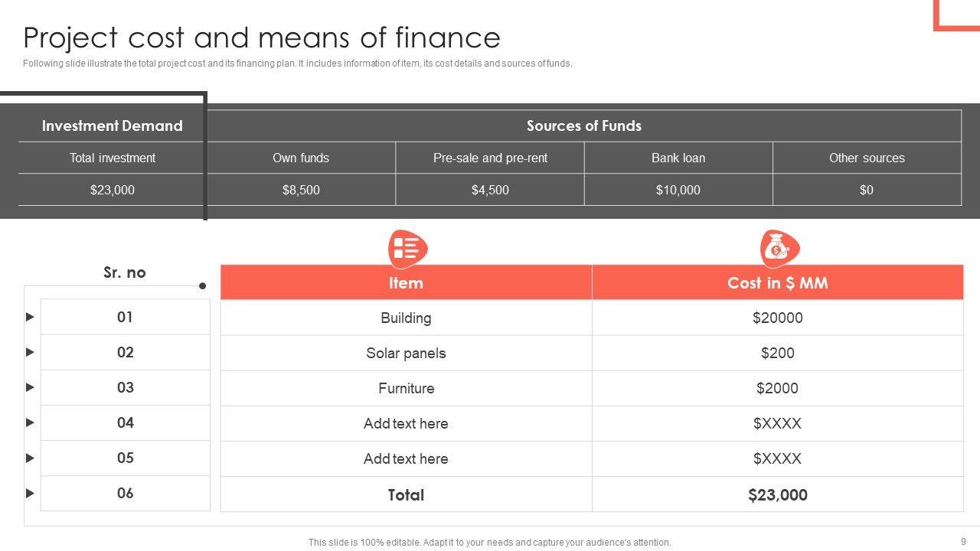Select the coral Item header bar

pyautogui.click(x=406, y=282)
